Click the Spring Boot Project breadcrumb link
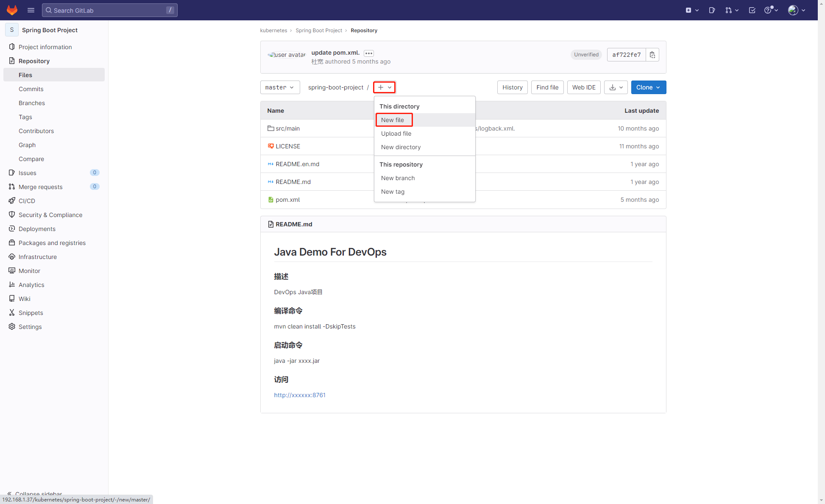Screen dimensions: 825x504 coord(319,31)
